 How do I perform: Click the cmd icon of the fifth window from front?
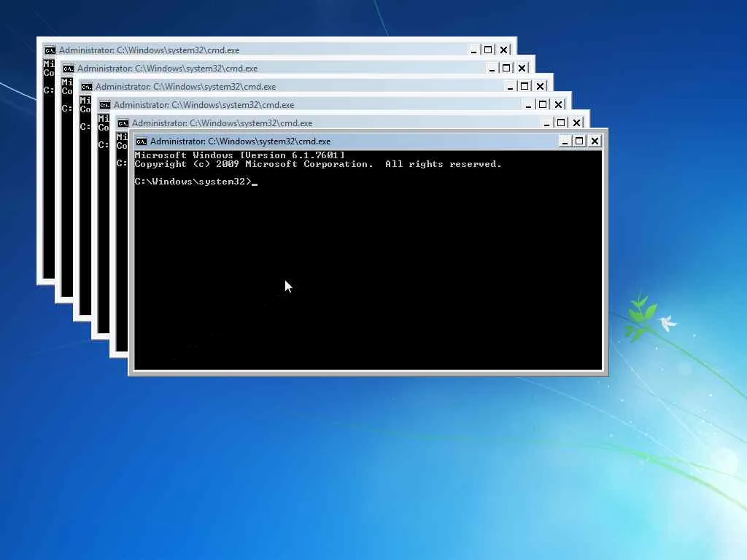pos(68,69)
